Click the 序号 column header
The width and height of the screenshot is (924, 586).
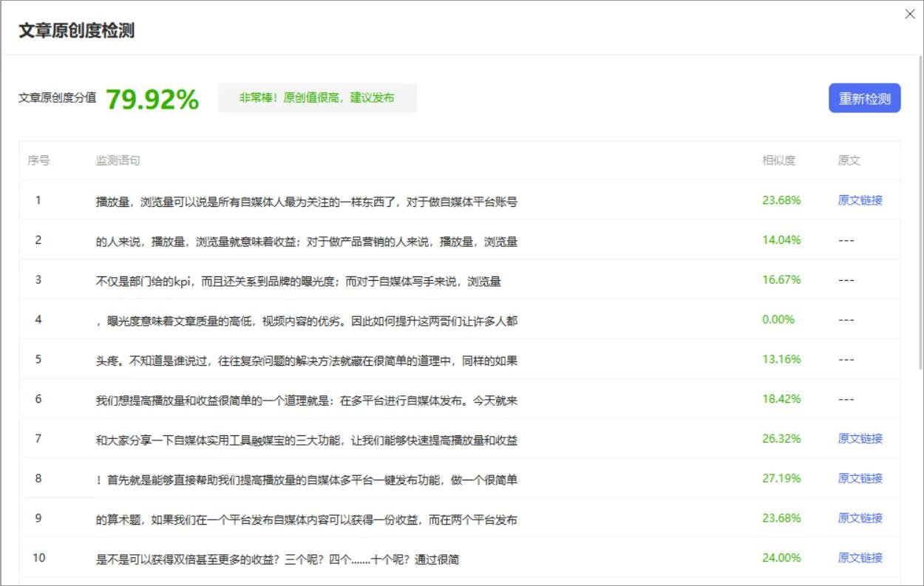click(x=38, y=160)
